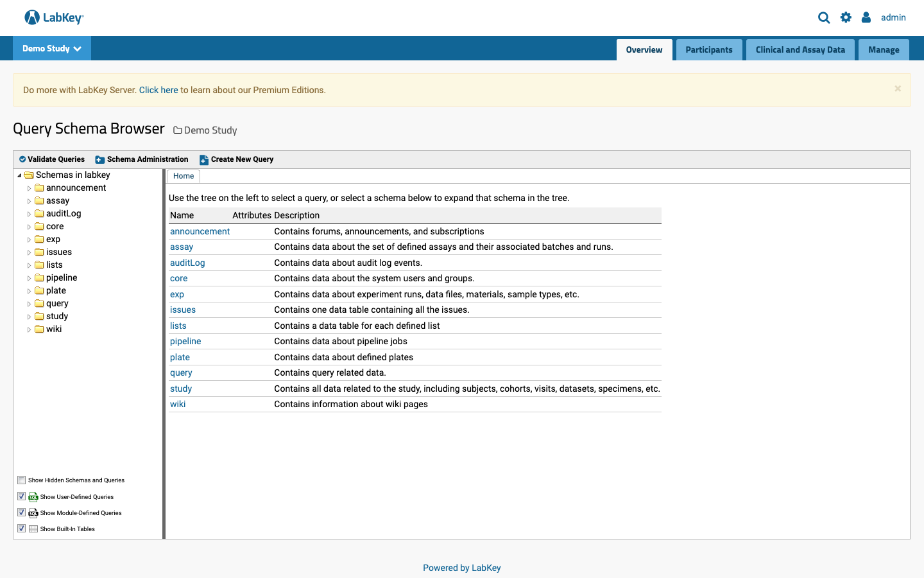Image resolution: width=924 pixels, height=578 pixels.
Task: Open the search magnifier icon in header
Action: [x=824, y=18]
